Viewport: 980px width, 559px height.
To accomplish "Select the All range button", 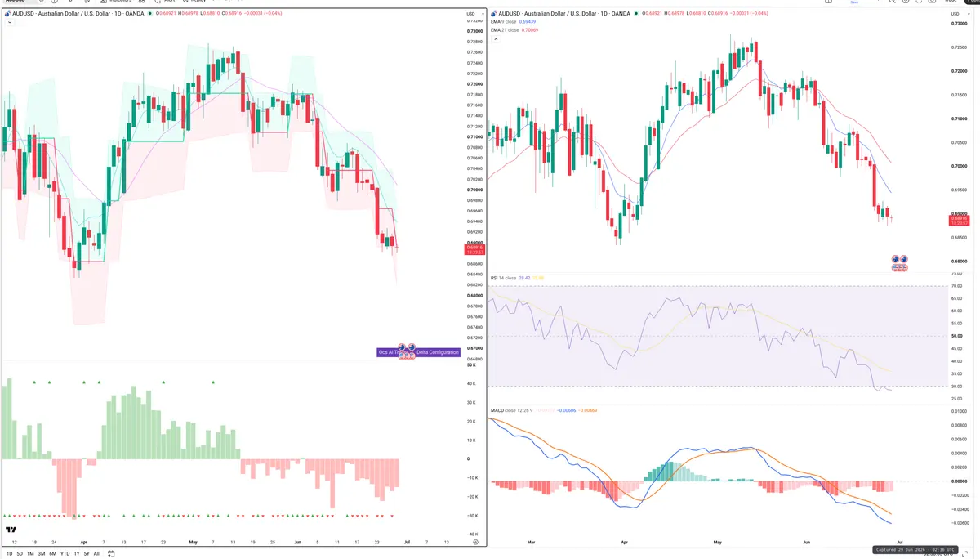I will click(96, 553).
